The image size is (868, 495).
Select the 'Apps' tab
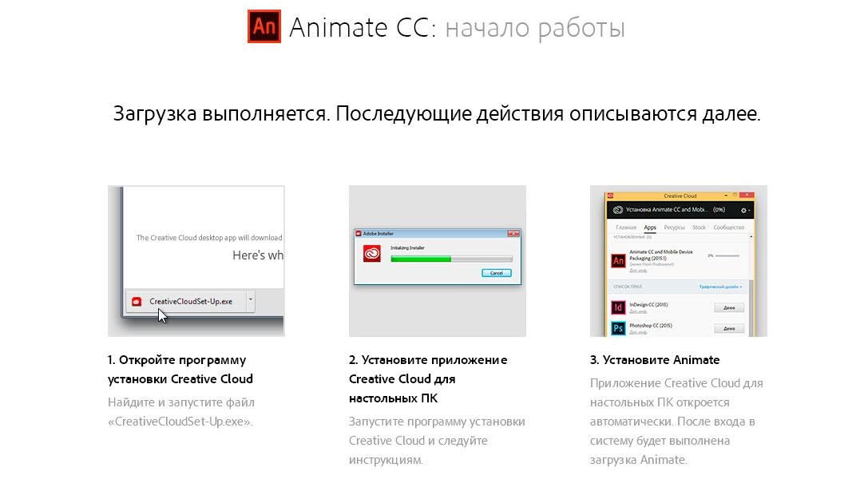[650, 228]
